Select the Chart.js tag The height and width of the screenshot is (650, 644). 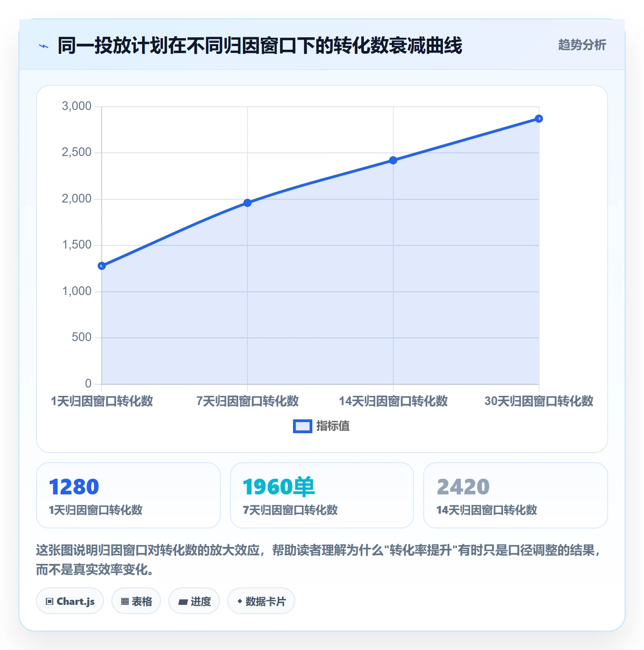70,601
